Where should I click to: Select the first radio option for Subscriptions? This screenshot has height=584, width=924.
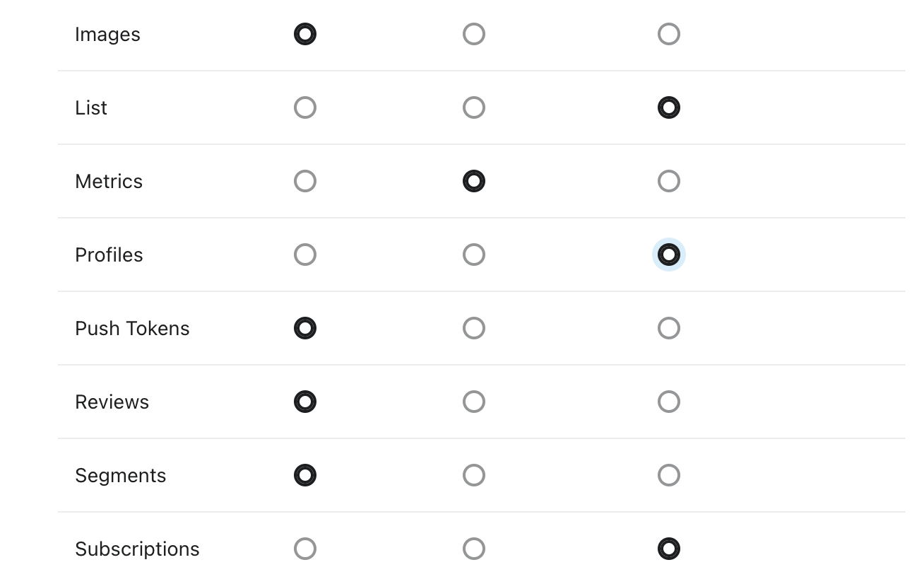click(x=305, y=549)
